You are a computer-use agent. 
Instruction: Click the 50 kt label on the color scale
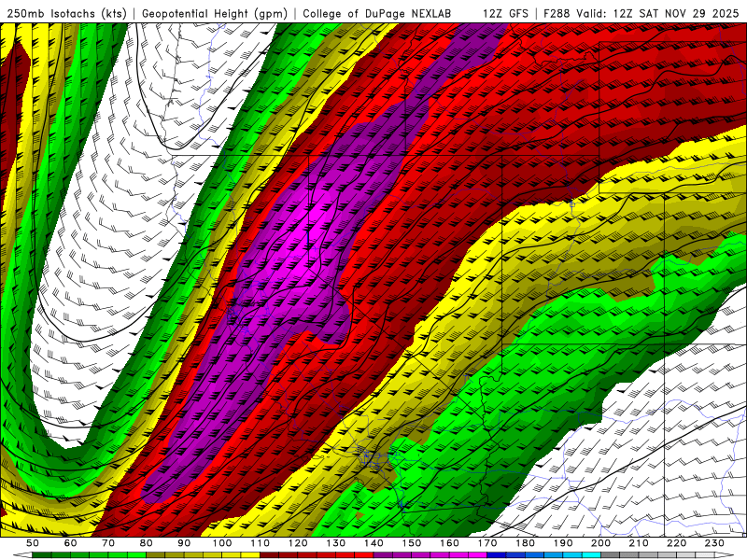click(33, 543)
